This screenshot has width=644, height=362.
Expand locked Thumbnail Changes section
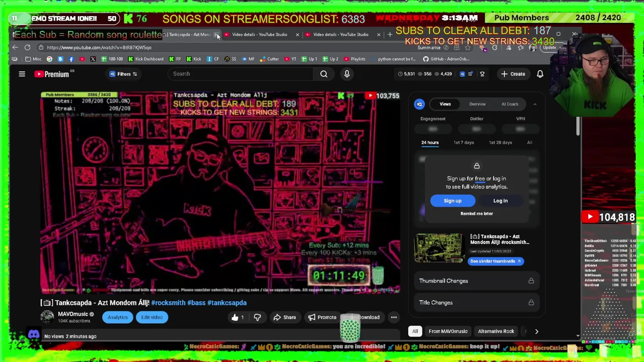pyautogui.click(x=476, y=281)
